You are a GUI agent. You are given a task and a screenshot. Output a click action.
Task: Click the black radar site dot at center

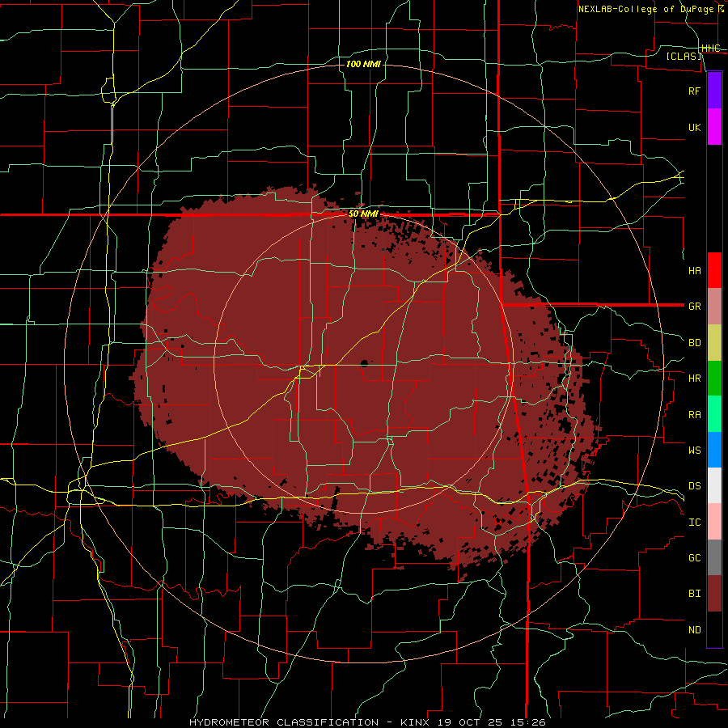(364, 362)
